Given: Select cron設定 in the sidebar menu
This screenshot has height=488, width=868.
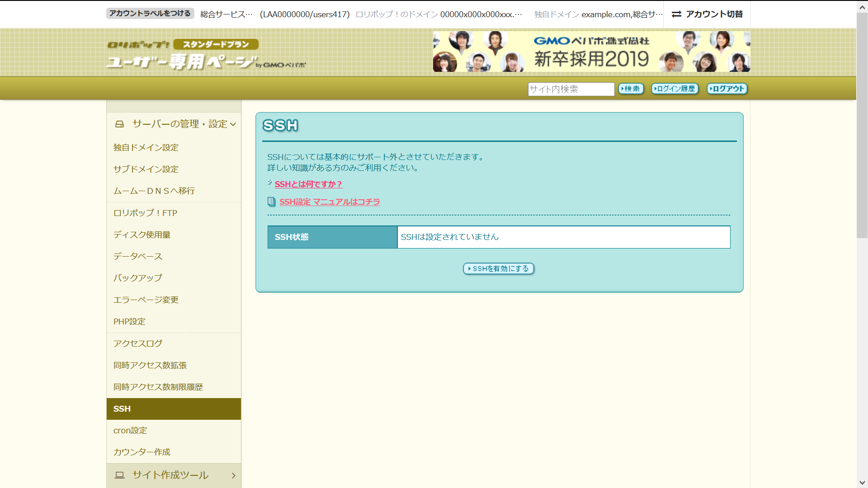Looking at the screenshot, I should point(130,431).
